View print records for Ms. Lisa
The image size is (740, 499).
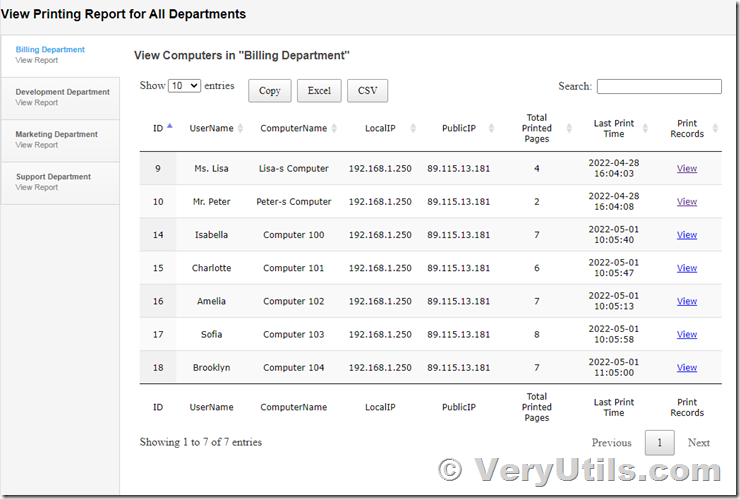tap(687, 169)
